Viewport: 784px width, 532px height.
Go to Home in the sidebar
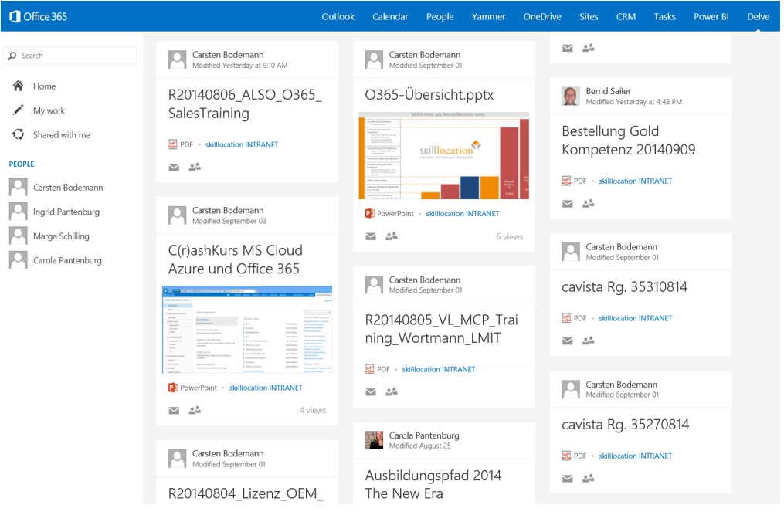click(44, 86)
